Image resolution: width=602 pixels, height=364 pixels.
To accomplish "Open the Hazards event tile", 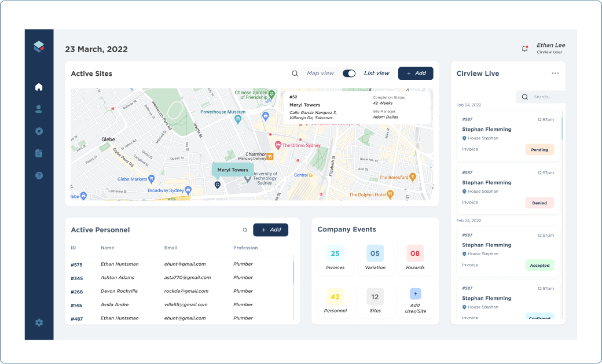I will tap(415, 258).
